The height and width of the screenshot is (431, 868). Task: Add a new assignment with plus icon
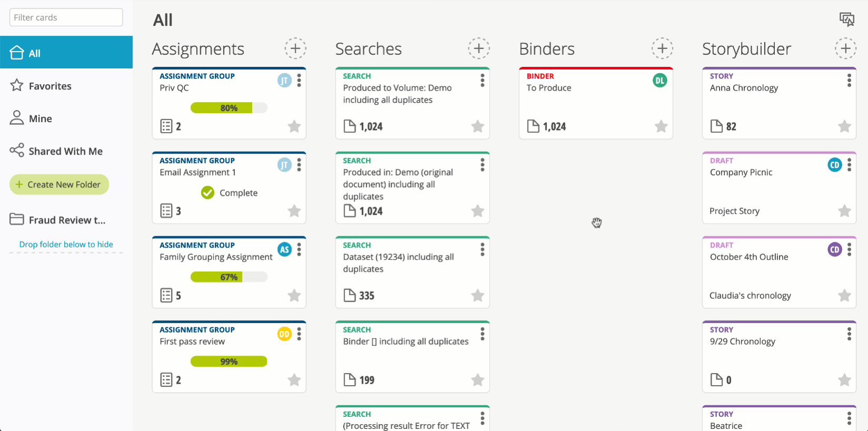click(x=295, y=48)
